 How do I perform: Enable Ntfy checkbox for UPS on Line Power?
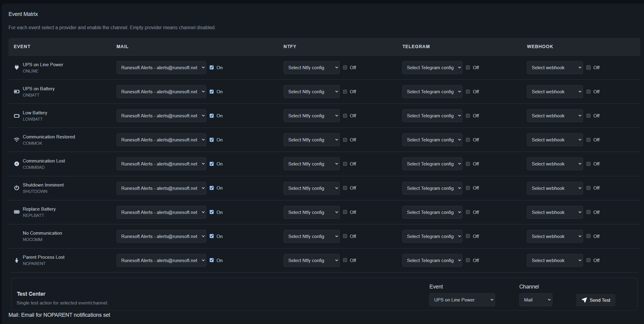point(345,67)
